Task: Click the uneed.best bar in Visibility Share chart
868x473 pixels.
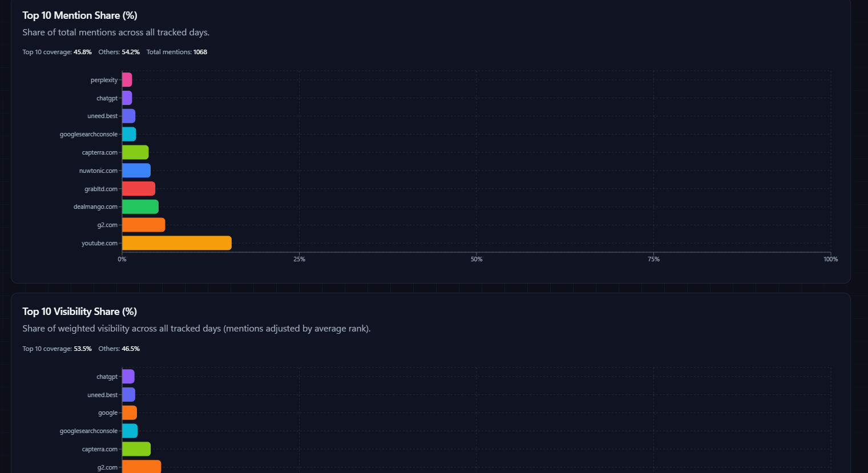Action: click(128, 395)
